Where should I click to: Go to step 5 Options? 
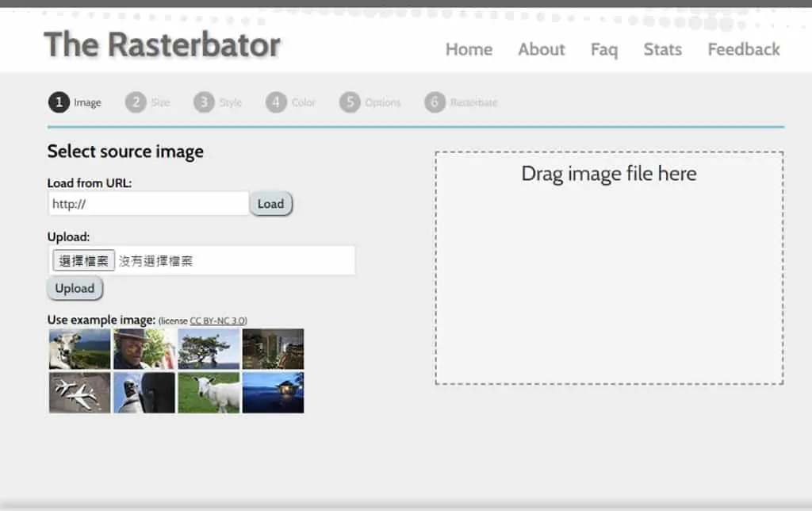(370, 102)
